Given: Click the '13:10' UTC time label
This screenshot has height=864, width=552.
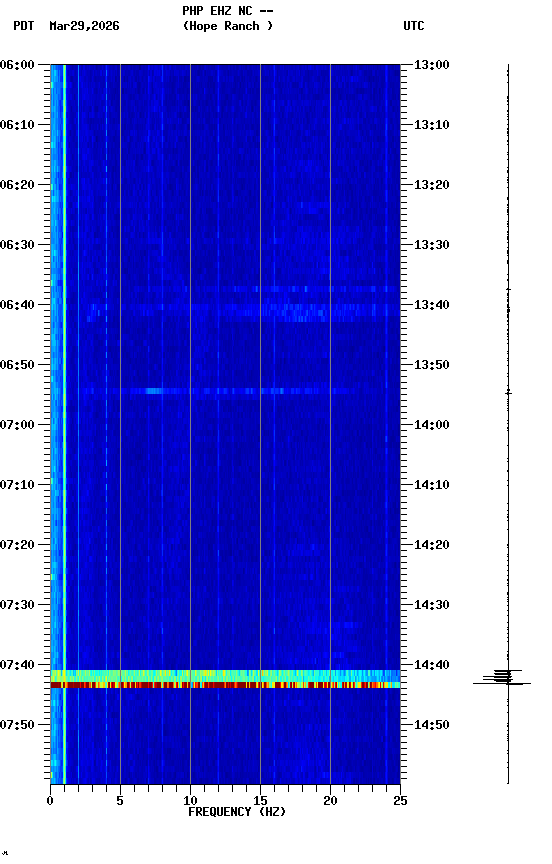Looking at the screenshot, I should 432,125.
